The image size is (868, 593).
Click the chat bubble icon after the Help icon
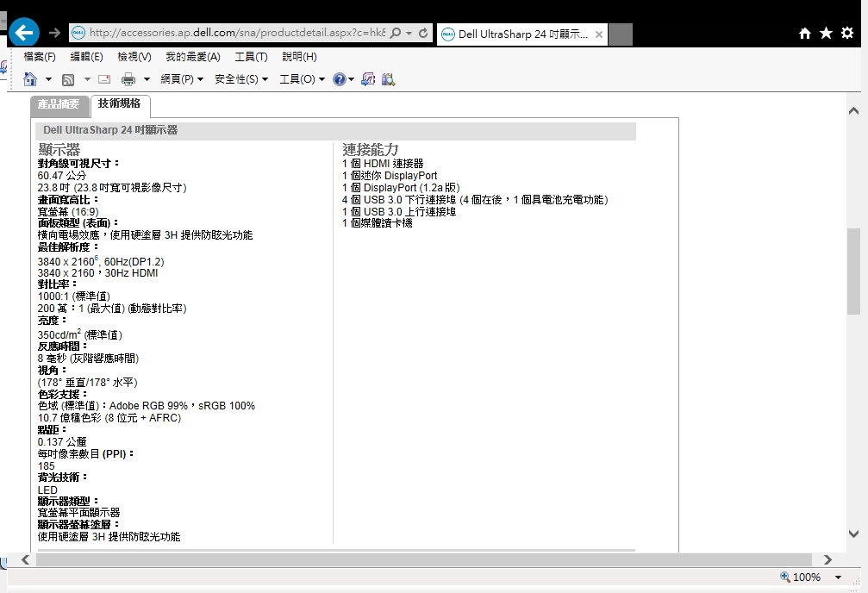pyautogui.click(x=368, y=79)
